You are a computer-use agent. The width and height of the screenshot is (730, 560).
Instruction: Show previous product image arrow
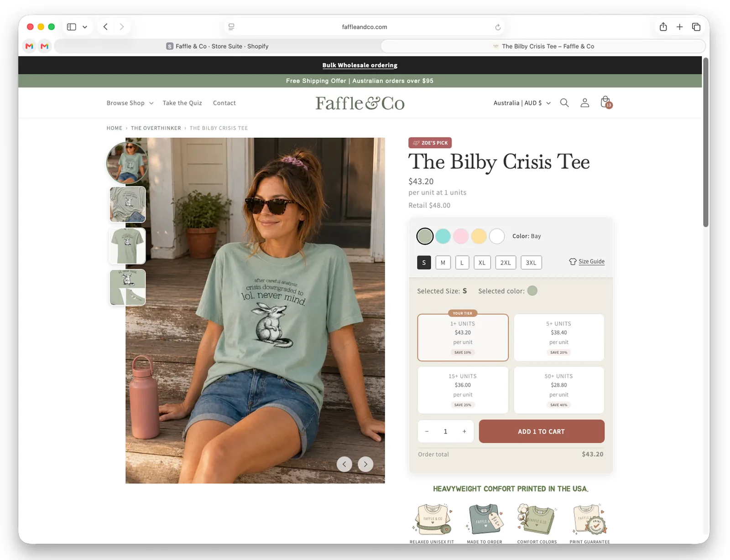tap(344, 464)
